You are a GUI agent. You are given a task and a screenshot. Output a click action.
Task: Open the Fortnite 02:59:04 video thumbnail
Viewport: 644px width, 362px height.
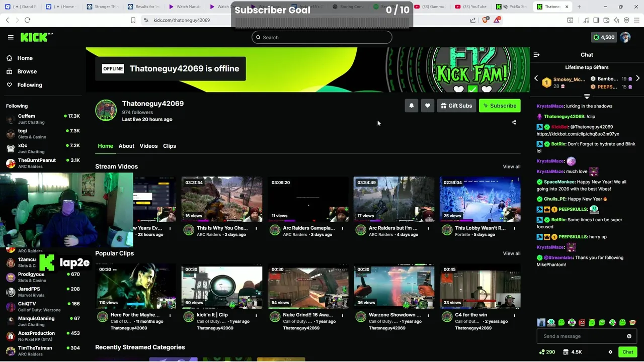pyautogui.click(x=480, y=199)
